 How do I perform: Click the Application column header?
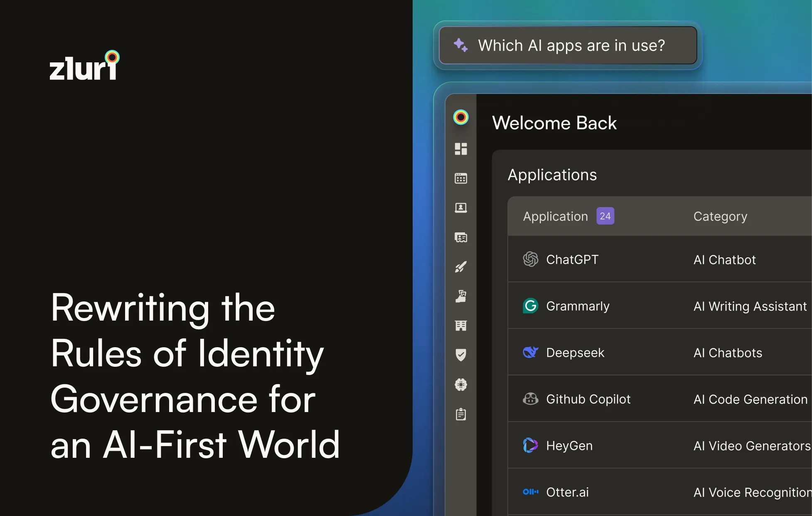click(556, 217)
